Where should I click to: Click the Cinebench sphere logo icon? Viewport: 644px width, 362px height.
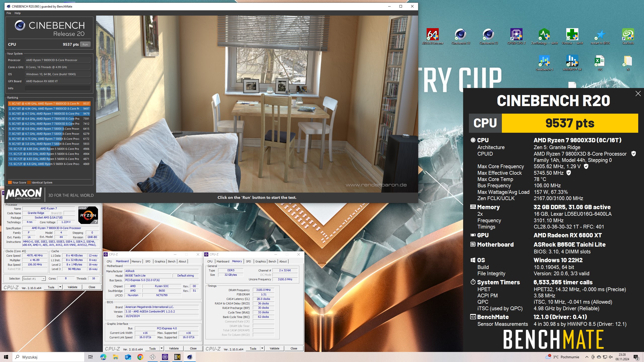click(20, 25)
